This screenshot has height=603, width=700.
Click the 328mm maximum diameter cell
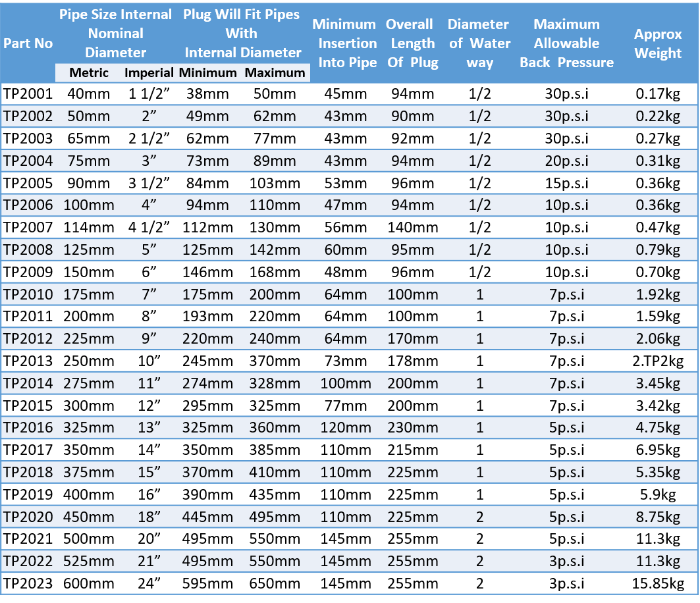[275, 383]
